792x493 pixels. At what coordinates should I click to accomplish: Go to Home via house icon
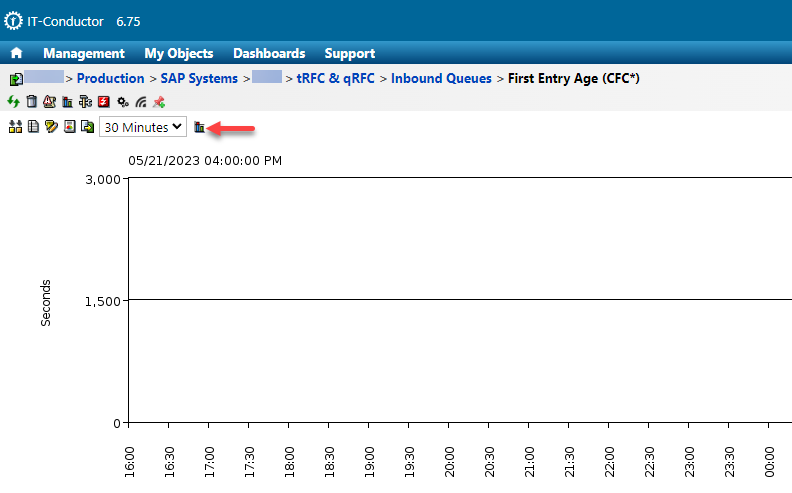pos(16,53)
